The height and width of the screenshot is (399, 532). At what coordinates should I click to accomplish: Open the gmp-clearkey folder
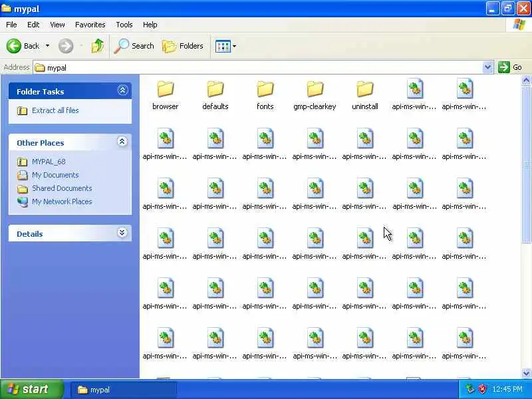[315, 95]
